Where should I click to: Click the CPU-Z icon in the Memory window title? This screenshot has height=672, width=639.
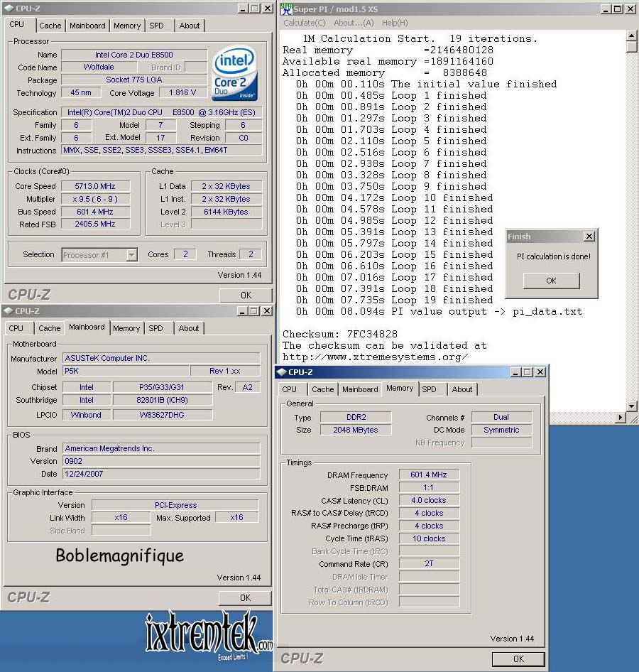pos(281,372)
